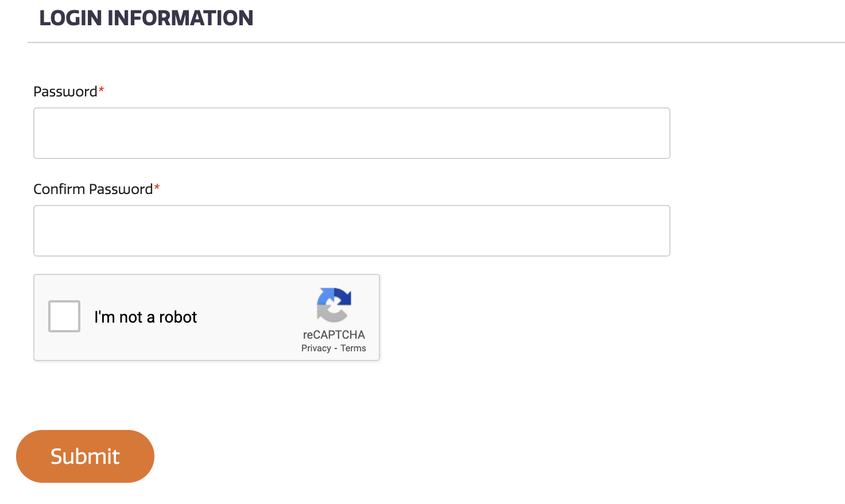Click the red asterisk beside Confirm Password
The width and height of the screenshot is (845, 504).
click(157, 188)
